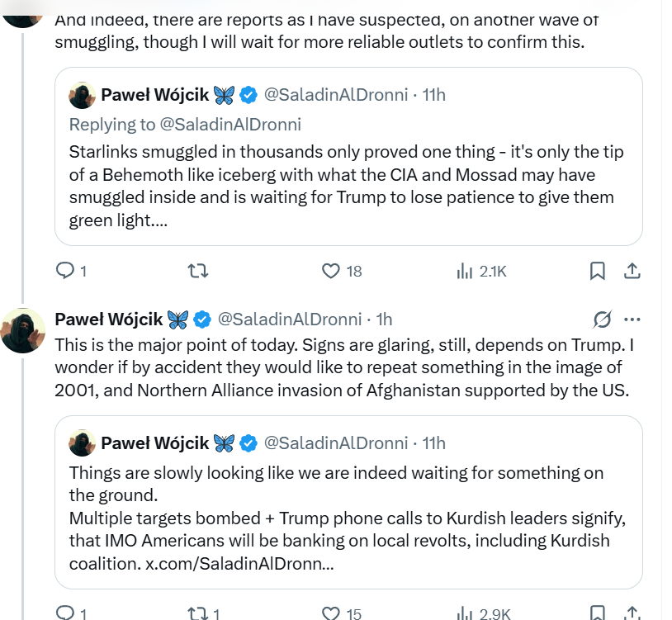This screenshot has width=672, height=620.
Task: Like the tweet showing 15 likes
Action: pyautogui.click(x=331, y=613)
